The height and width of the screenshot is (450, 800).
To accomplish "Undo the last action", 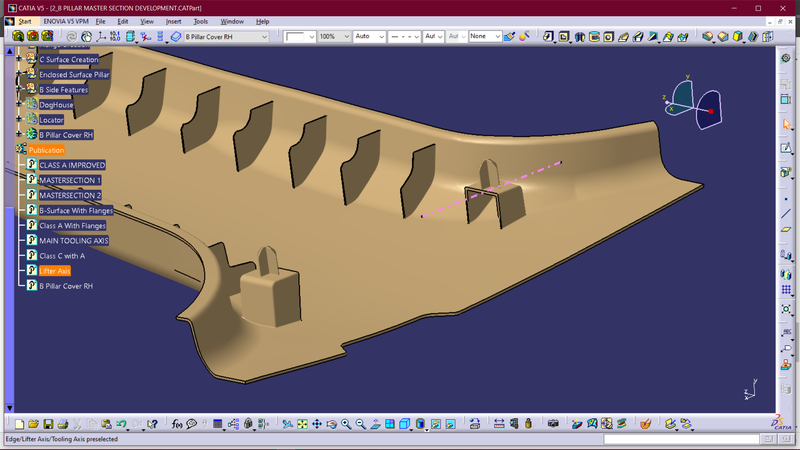I will (x=121, y=424).
